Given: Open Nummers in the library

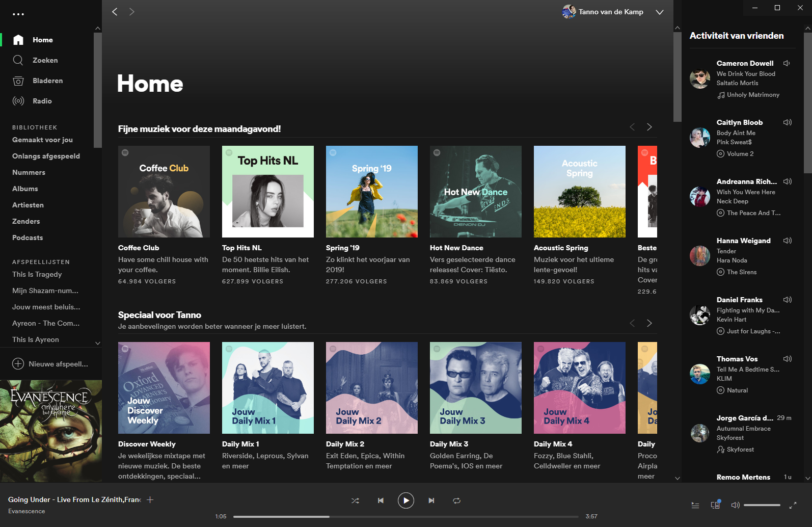Looking at the screenshot, I should pos(29,172).
